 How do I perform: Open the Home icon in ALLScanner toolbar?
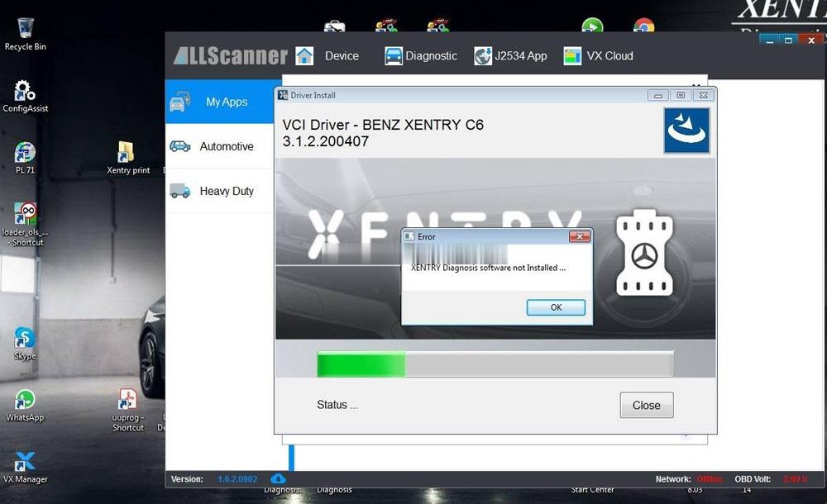[304, 56]
